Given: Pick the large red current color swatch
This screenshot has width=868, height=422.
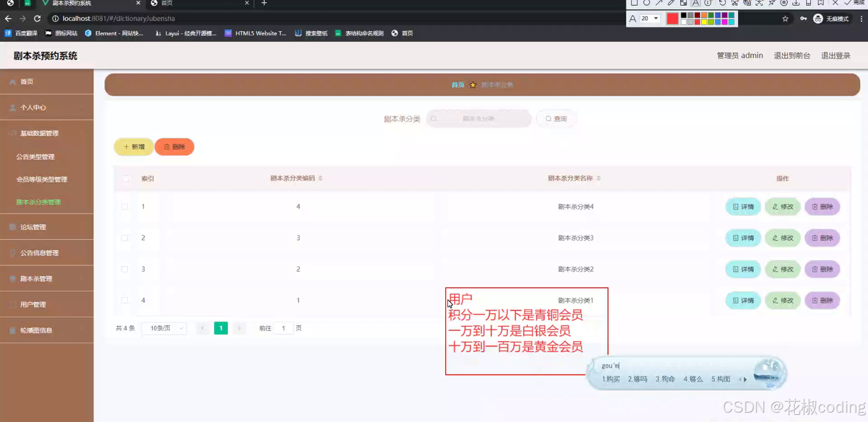Looking at the screenshot, I should click(x=672, y=19).
